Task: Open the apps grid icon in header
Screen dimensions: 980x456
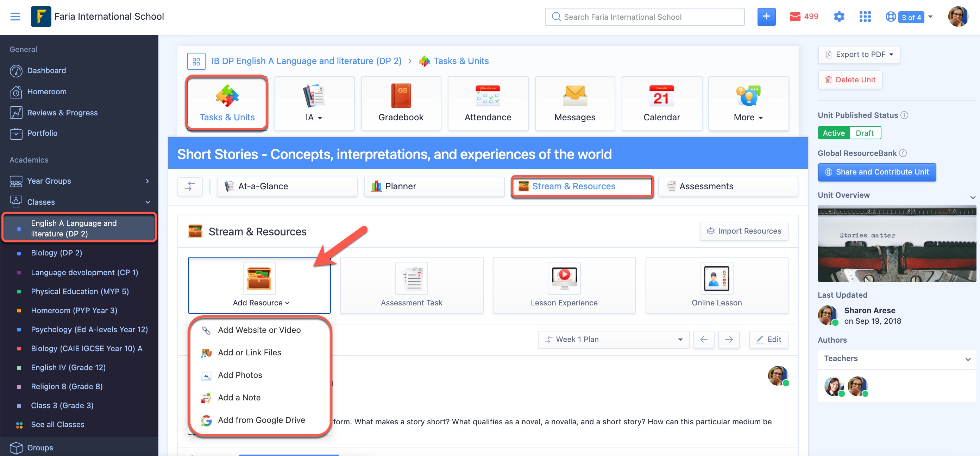Action: click(x=865, y=17)
